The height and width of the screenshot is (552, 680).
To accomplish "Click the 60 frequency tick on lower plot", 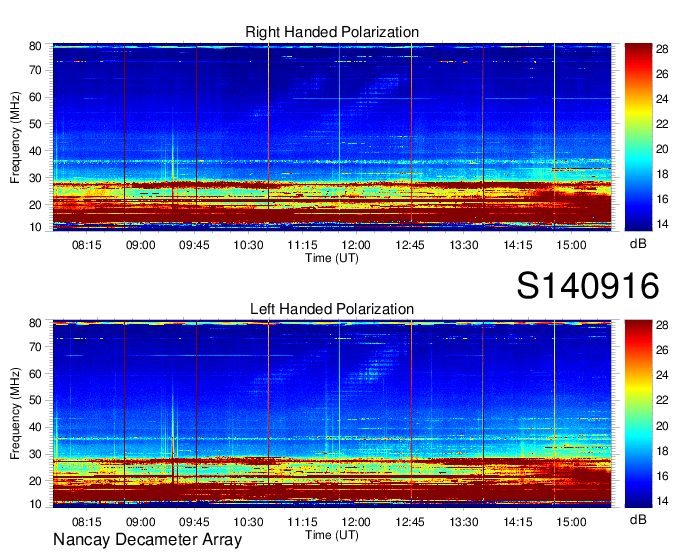I will [35, 374].
